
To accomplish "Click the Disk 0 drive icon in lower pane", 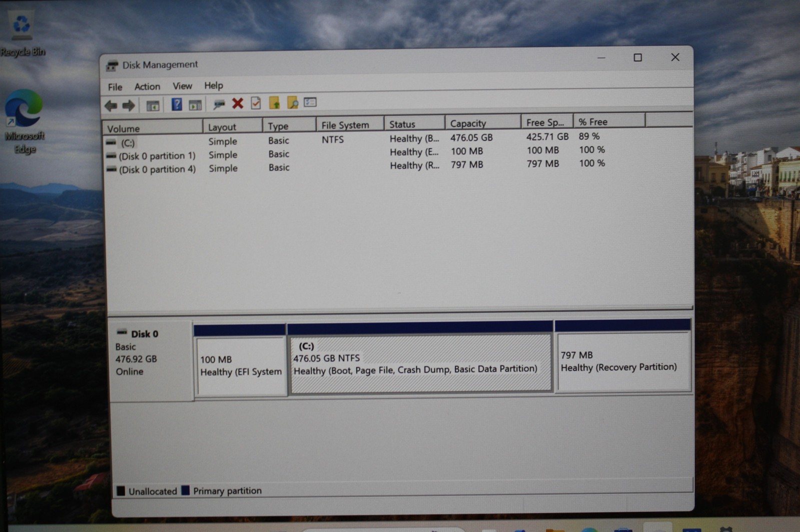I will 122,332.
